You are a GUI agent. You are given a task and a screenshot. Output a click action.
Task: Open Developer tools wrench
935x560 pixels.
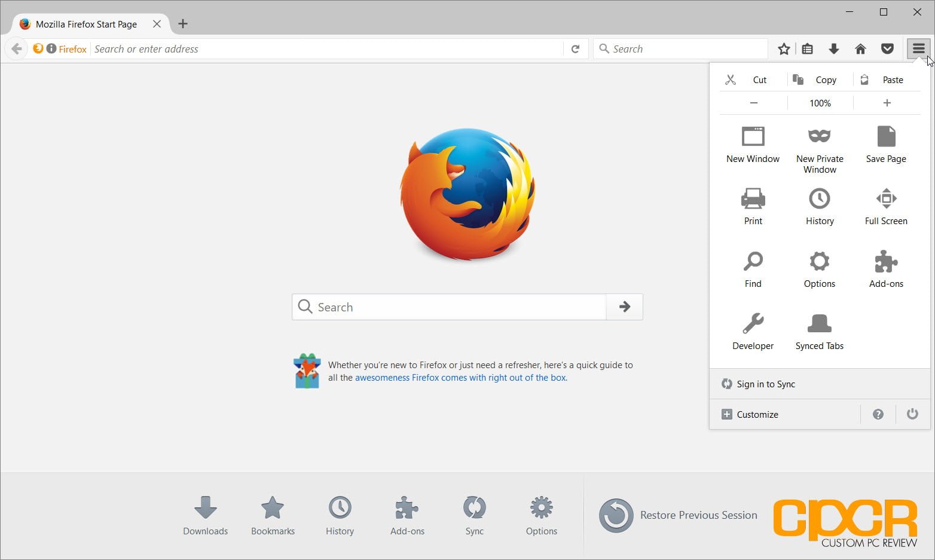(x=753, y=332)
